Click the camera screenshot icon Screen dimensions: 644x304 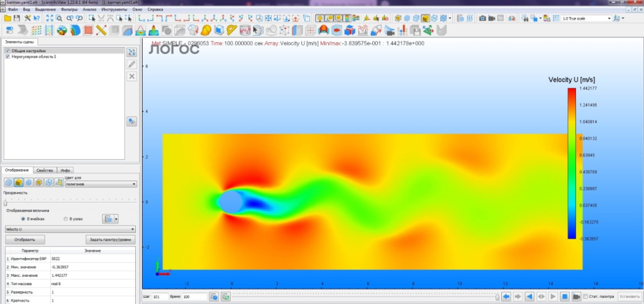(x=482, y=19)
